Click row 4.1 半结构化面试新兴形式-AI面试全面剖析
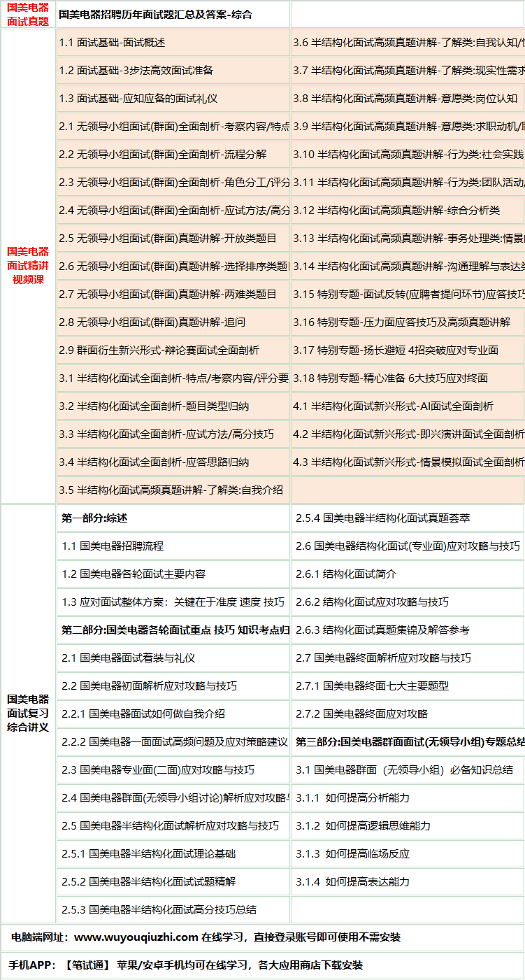This screenshot has height=980, width=525. 408,406
